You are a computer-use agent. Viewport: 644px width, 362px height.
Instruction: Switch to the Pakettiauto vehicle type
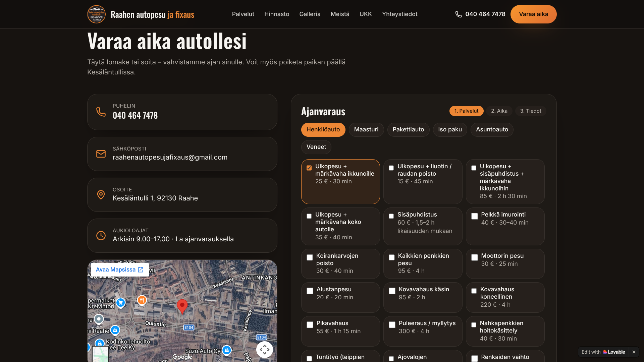click(408, 130)
